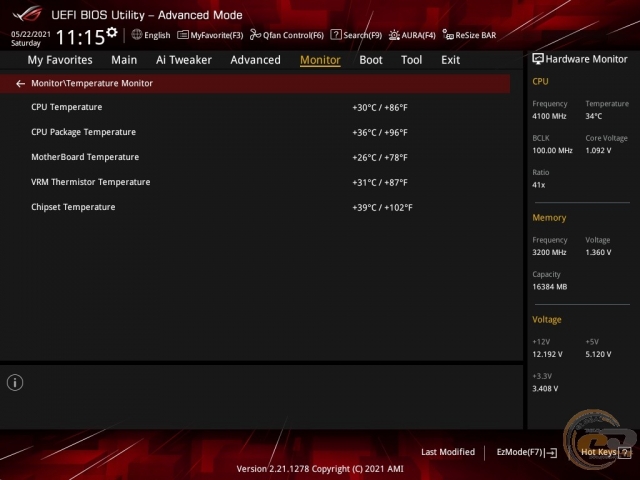Click the Hot Keys question mark icon
Screen dimensions: 640x480
(x=625, y=452)
